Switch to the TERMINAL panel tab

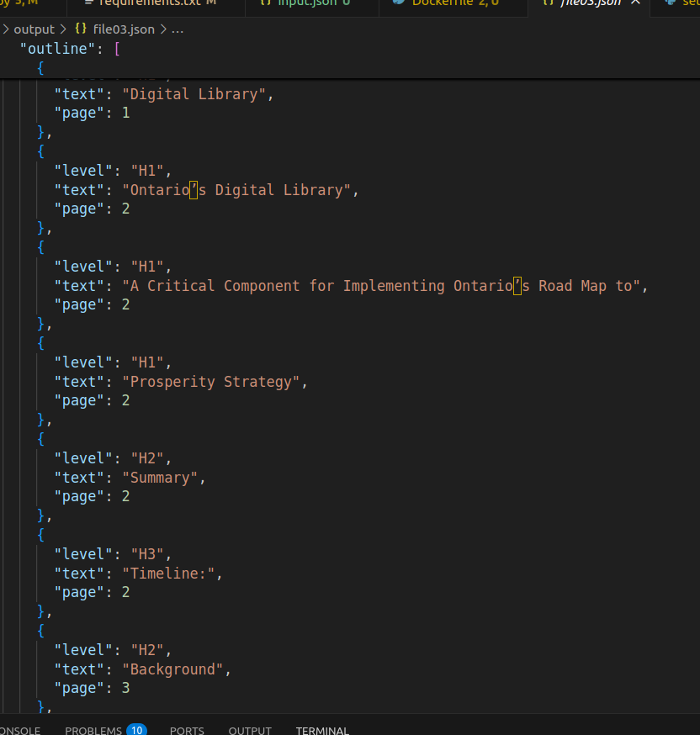(x=322, y=730)
